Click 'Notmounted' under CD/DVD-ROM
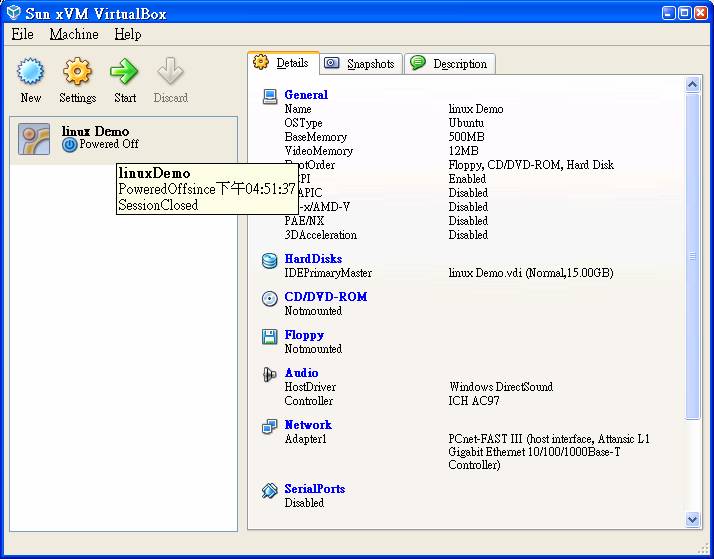714x559 pixels. pos(313,311)
